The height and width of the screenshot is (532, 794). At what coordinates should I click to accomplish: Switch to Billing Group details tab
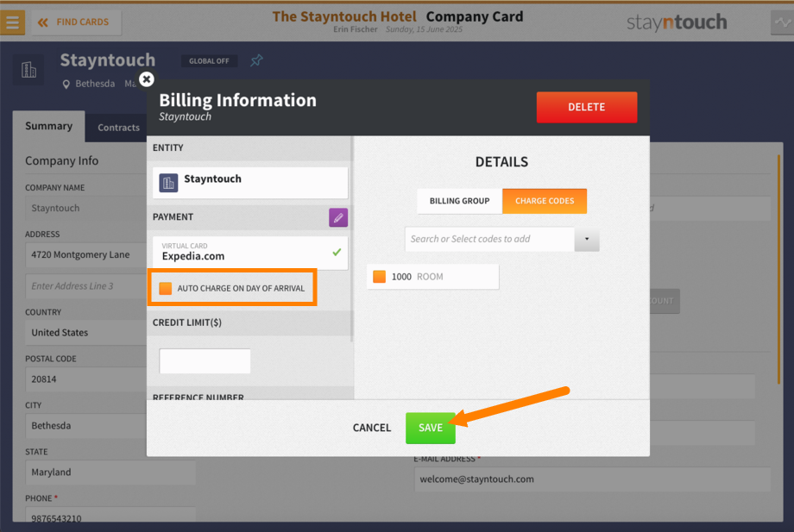459,201
